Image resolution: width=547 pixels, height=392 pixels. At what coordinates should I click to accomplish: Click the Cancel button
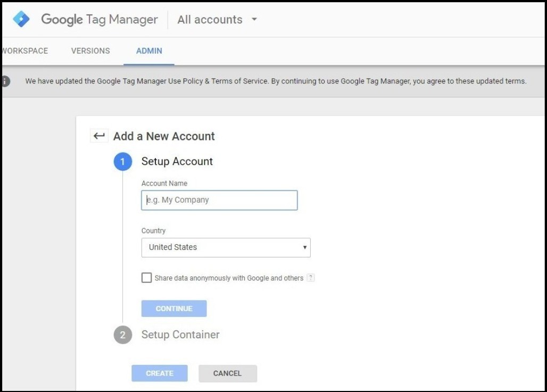227,373
